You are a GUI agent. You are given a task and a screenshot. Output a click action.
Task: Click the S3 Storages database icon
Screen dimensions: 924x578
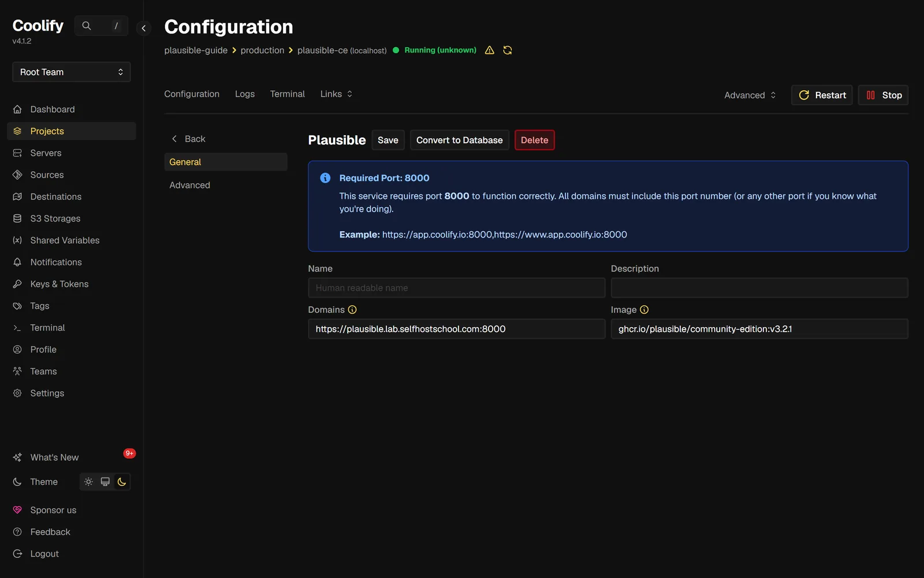17,218
